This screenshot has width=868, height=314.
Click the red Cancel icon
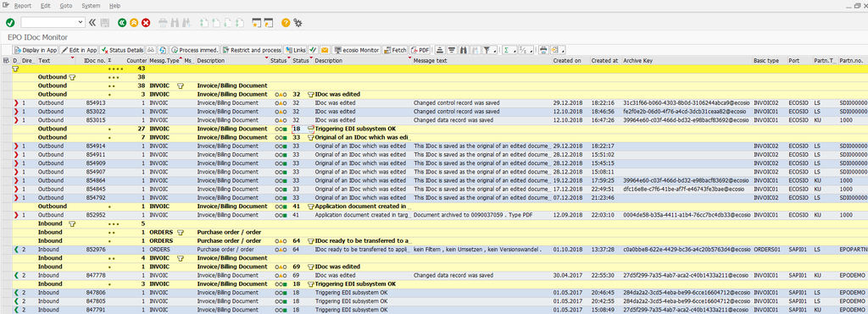[146, 23]
